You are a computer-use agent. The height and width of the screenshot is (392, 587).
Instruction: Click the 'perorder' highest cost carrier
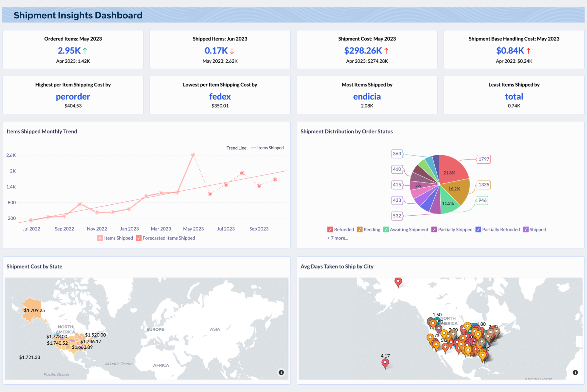point(73,96)
